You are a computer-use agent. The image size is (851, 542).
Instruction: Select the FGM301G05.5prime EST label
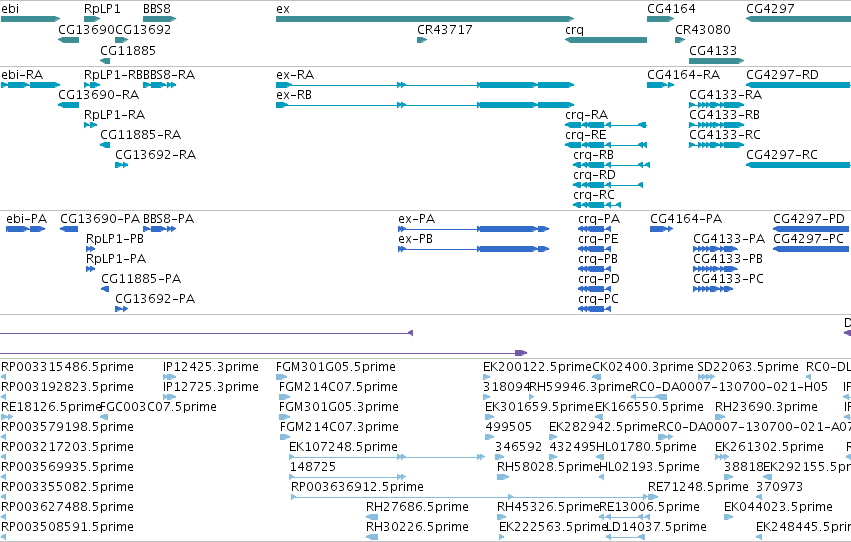coord(335,367)
